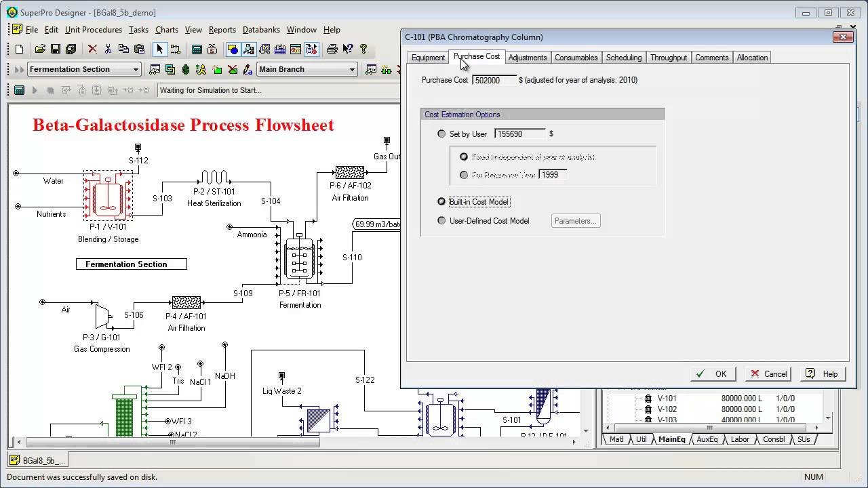Click the OK button

[712, 374]
